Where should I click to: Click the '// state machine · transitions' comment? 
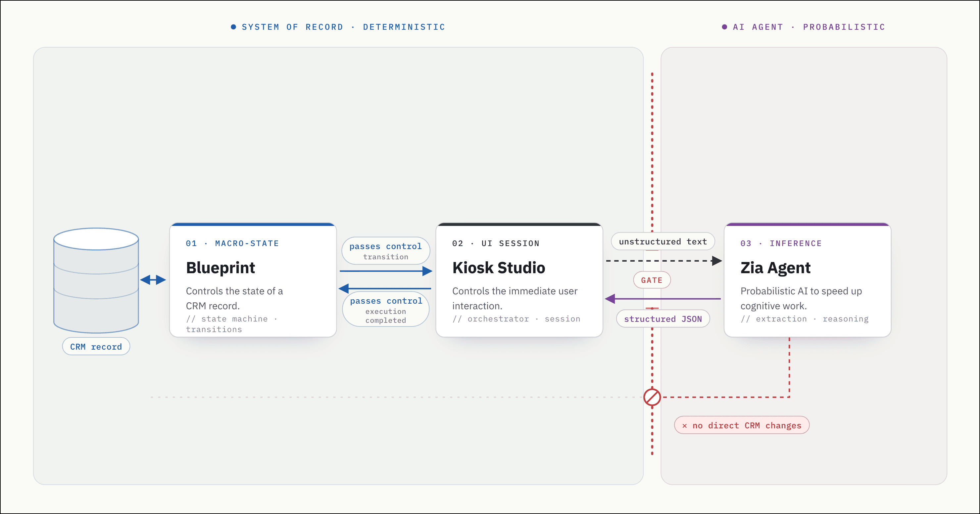tap(232, 324)
